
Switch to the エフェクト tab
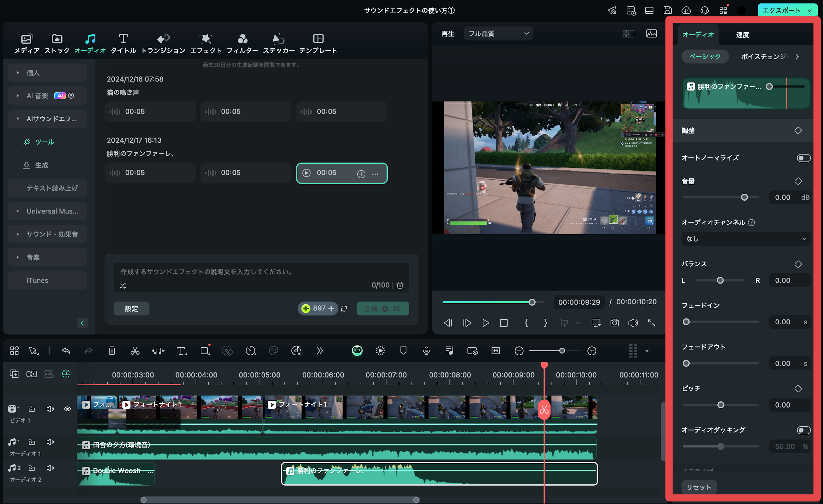[206, 43]
